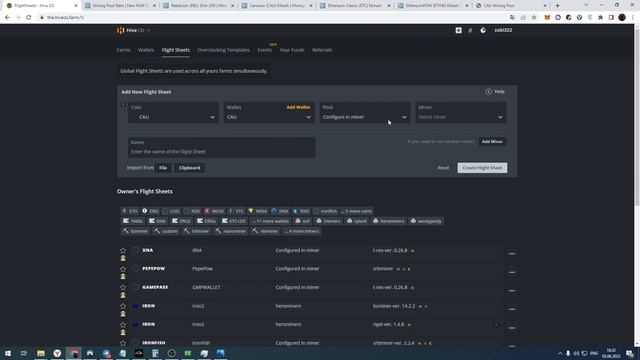Screen dimensions: 640x360
Task: Import flight sheet from File
Action: click(x=163, y=168)
